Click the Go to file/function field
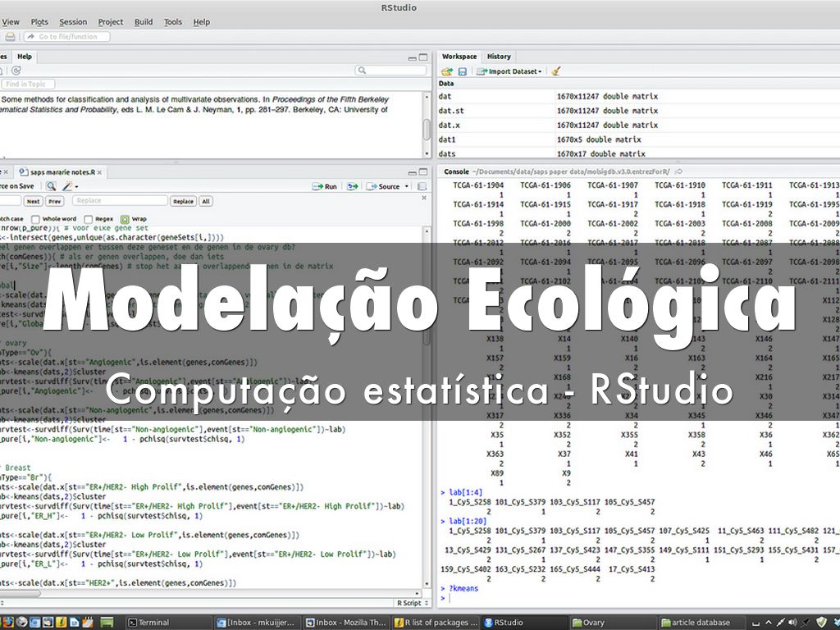The width and height of the screenshot is (840, 630). [67, 37]
